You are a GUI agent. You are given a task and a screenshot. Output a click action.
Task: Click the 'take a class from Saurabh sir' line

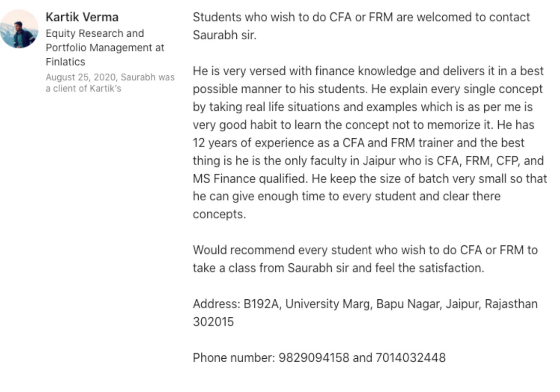tap(338, 268)
